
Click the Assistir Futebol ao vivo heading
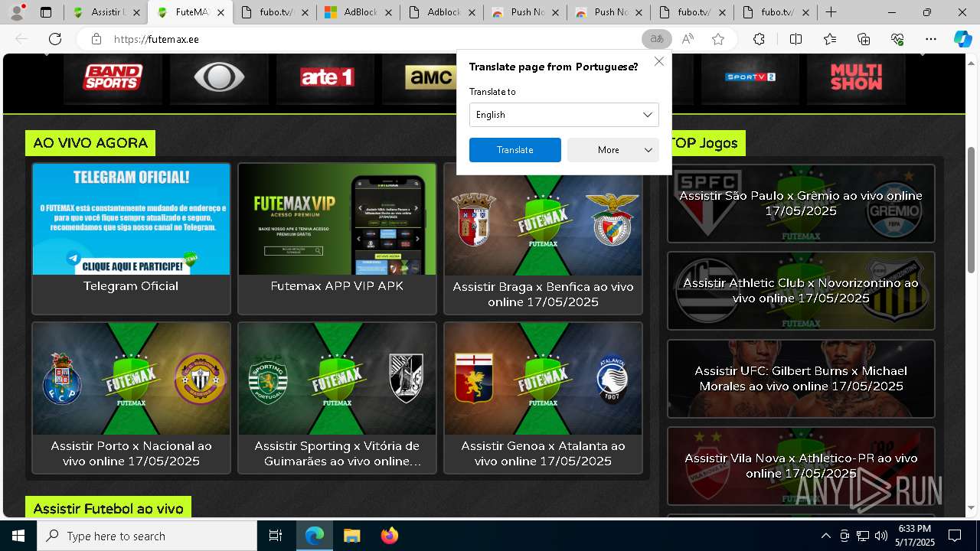coord(108,508)
